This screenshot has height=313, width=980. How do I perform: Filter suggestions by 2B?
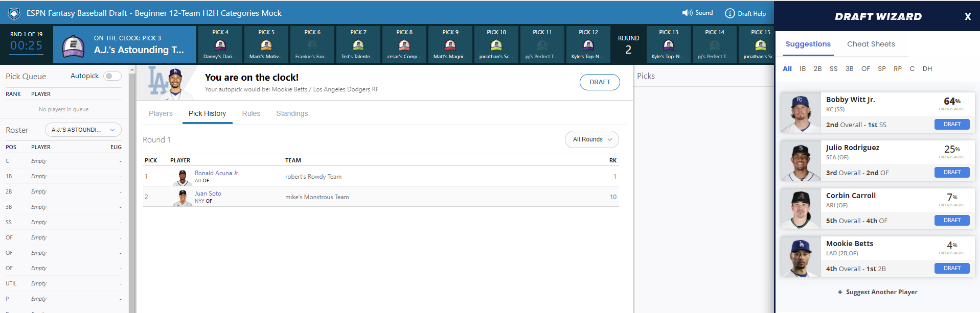click(x=817, y=68)
